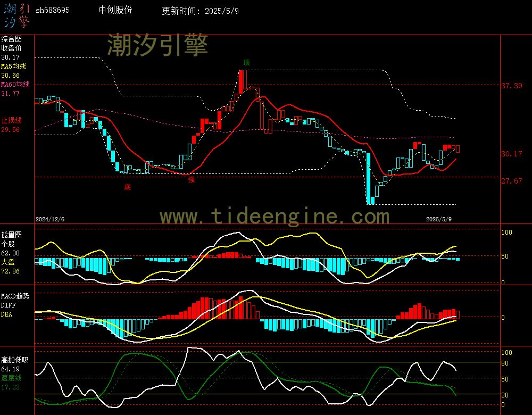The image size is (532, 415).
Task: Click the MA5 value 30.66
Action: tap(10, 76)
